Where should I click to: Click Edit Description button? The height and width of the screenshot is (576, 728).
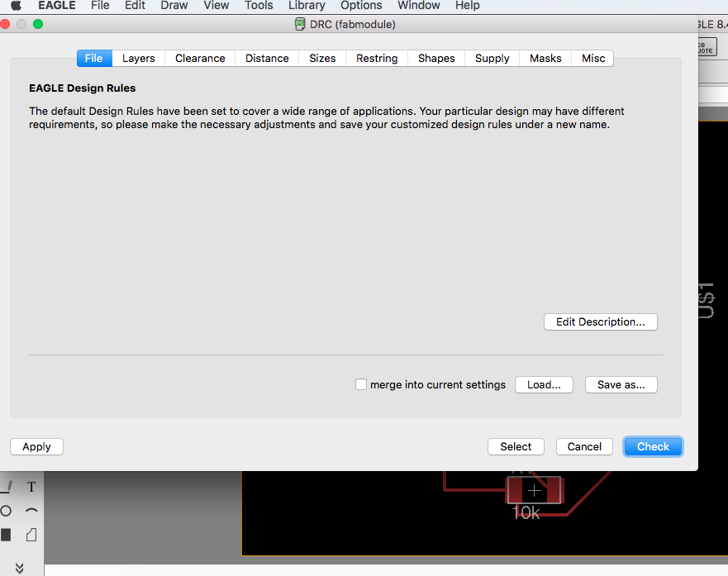[600, 322]
